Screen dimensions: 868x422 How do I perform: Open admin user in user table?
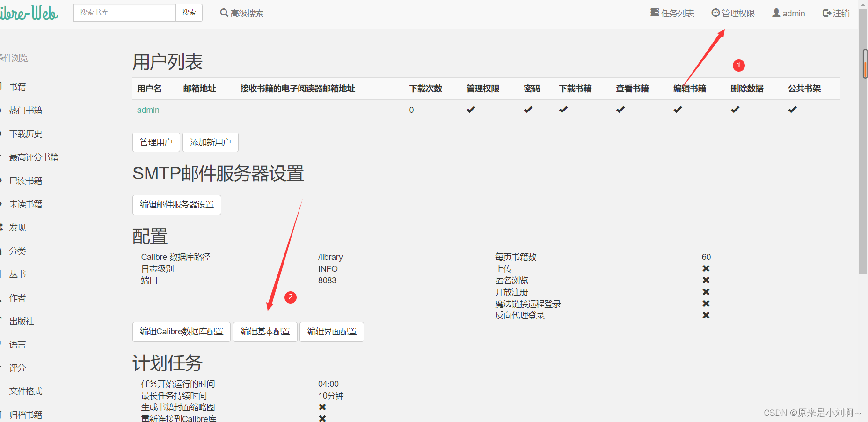click(x=148, y=110)
